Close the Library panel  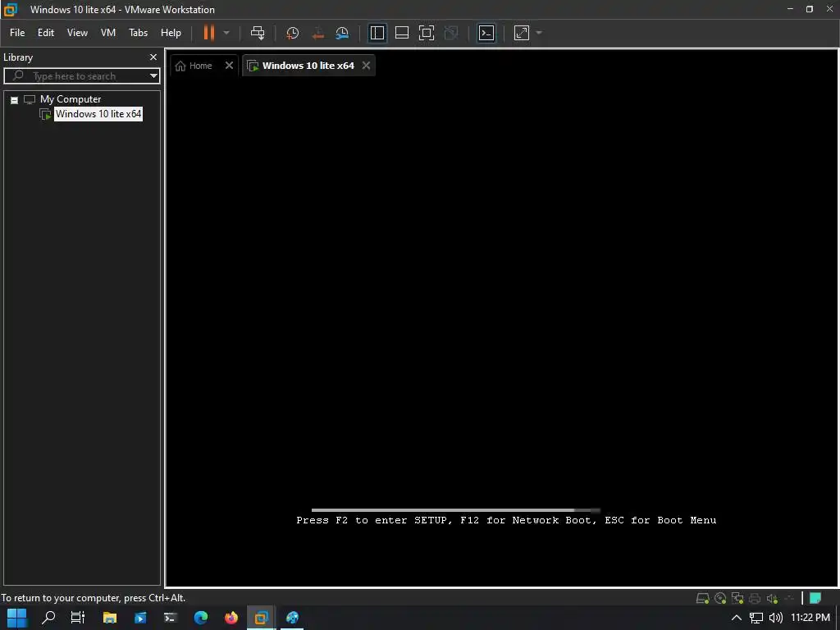click(153, 57)
